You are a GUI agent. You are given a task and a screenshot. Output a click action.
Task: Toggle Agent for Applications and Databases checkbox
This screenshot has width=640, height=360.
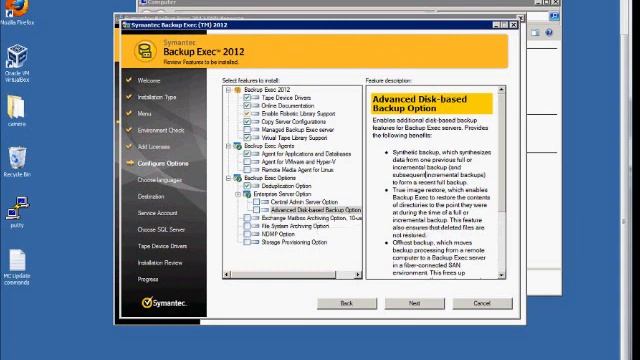(x=247, y=154)
